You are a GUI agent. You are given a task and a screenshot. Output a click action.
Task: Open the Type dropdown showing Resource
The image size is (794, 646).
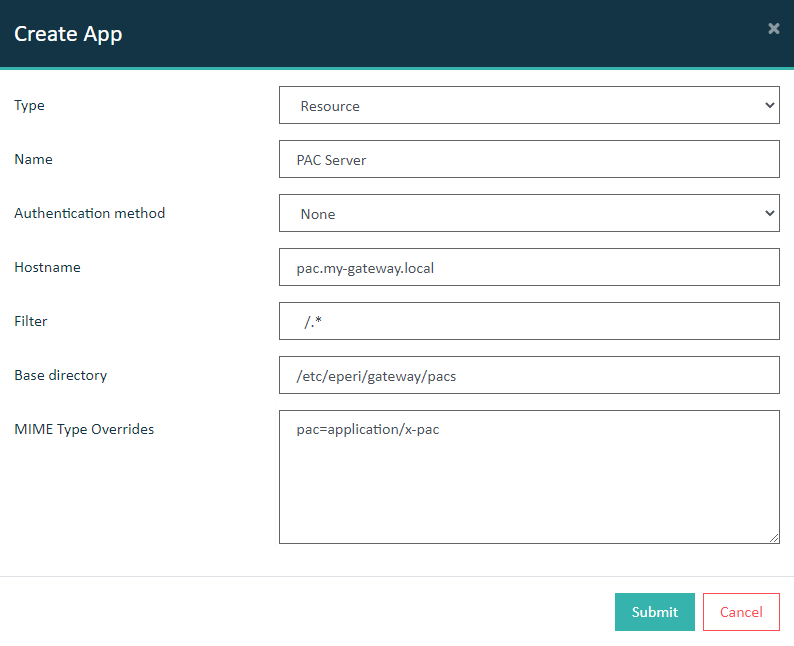529,105
